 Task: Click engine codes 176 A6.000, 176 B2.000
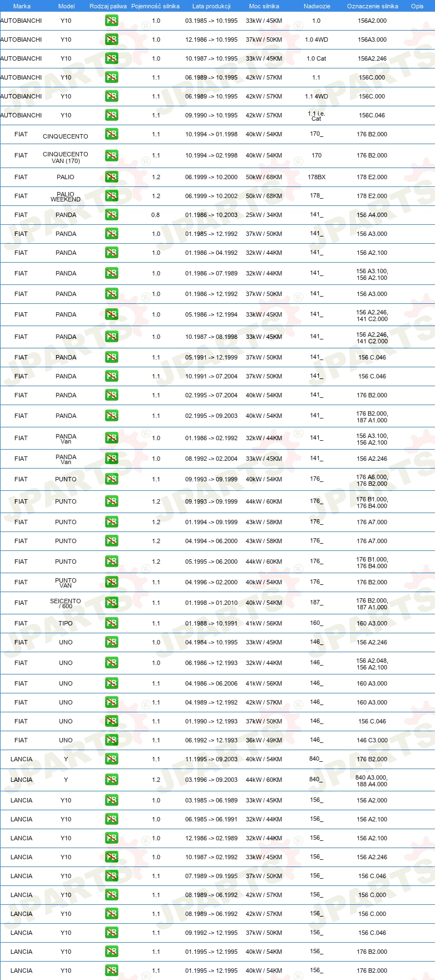pos(372,480)
